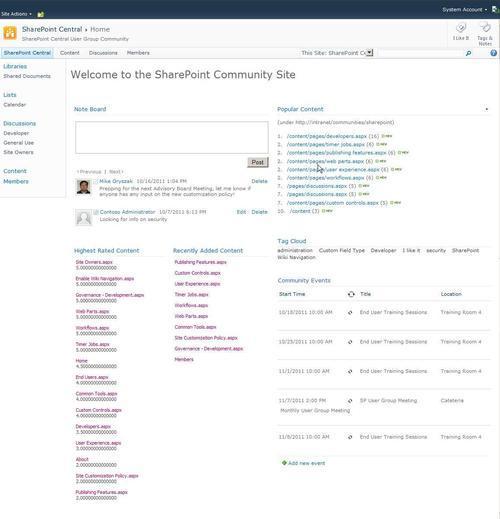This screenshot has height=519, width=500.
Task: Open SP User Group Meeting event
Action: tap(388, 400)
